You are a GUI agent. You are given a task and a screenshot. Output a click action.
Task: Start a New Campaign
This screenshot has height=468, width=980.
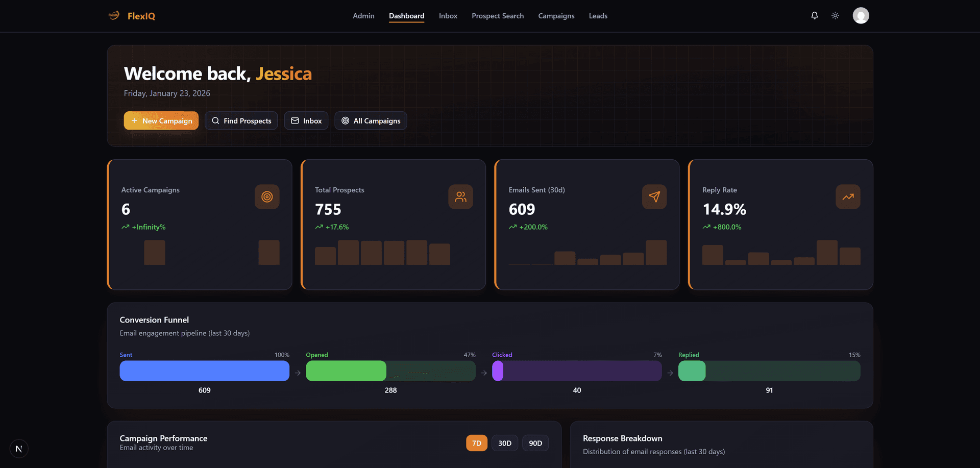[161, 120]
